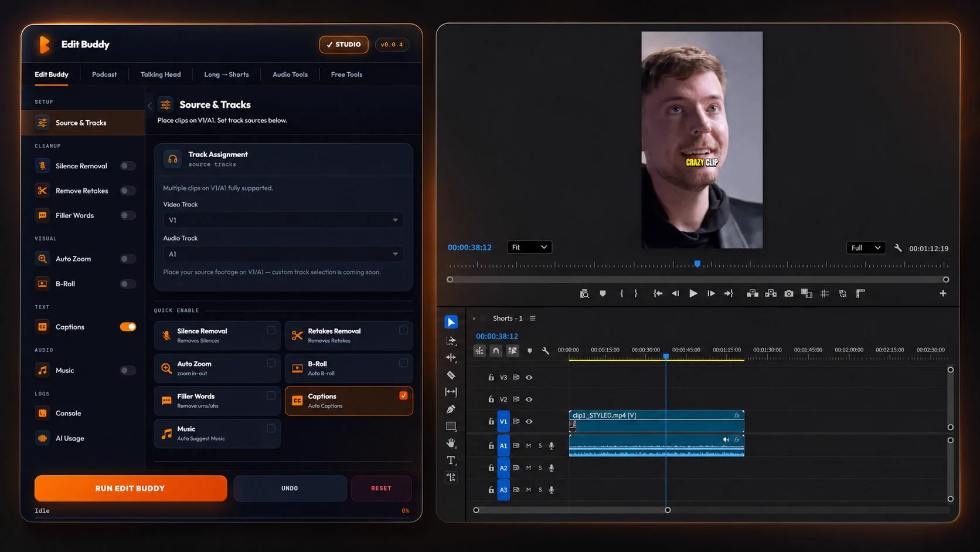Select the Hand tool

(451, 443)
